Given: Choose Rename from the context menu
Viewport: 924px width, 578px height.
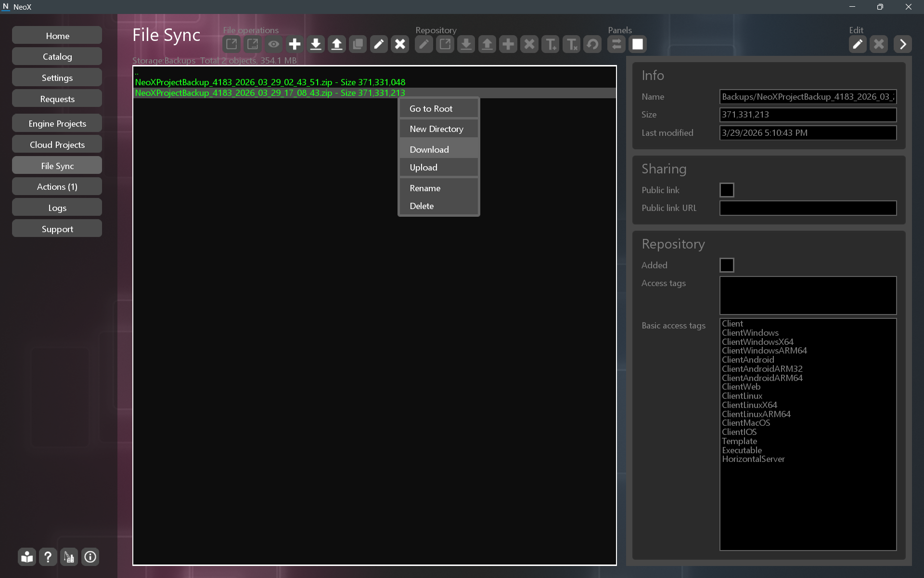Looking at the screenshot, I should pos(425,188).
